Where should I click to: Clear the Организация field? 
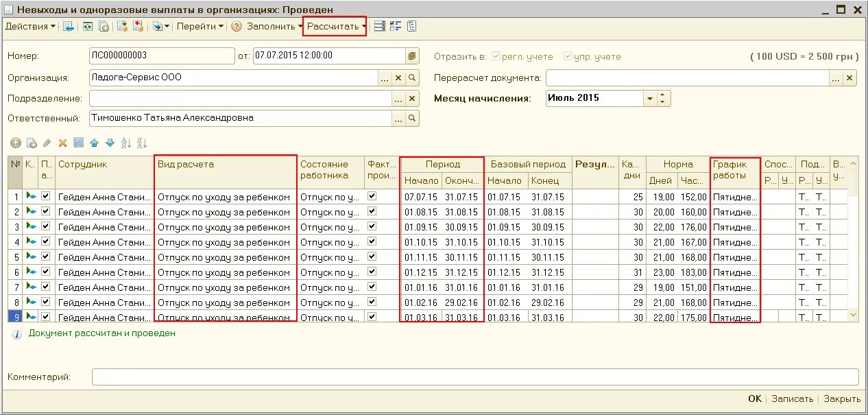coord(398,78)
